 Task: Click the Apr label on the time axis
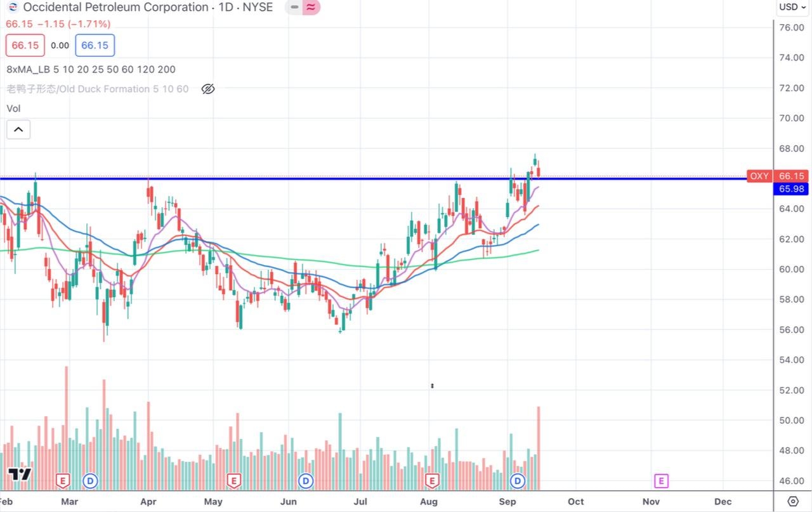(148, 501)
